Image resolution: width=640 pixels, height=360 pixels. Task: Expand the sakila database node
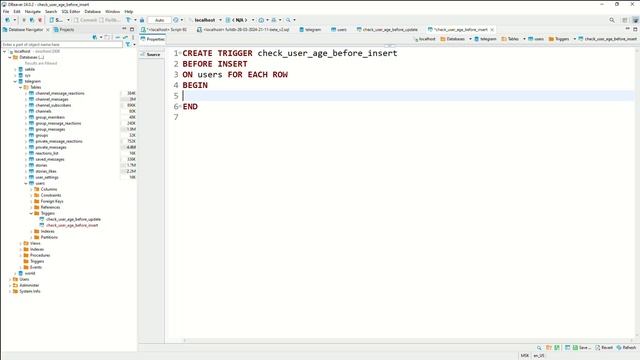point(16,69)
